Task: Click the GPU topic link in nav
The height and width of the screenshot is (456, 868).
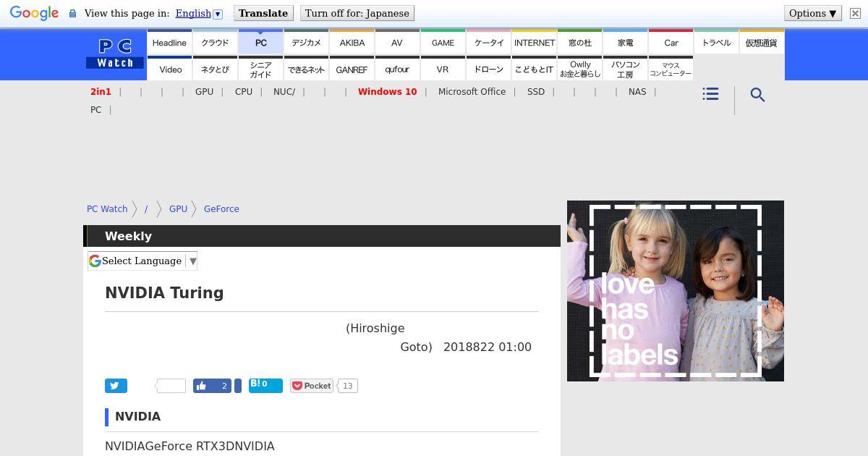Action: [204, 92]
